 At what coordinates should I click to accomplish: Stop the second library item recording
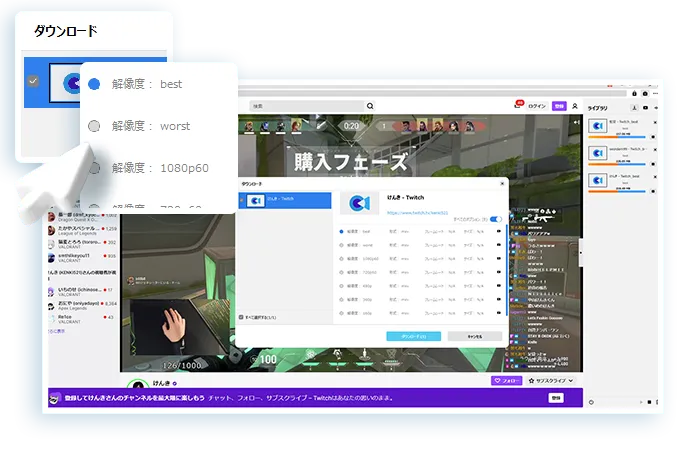tap(653, 164)
